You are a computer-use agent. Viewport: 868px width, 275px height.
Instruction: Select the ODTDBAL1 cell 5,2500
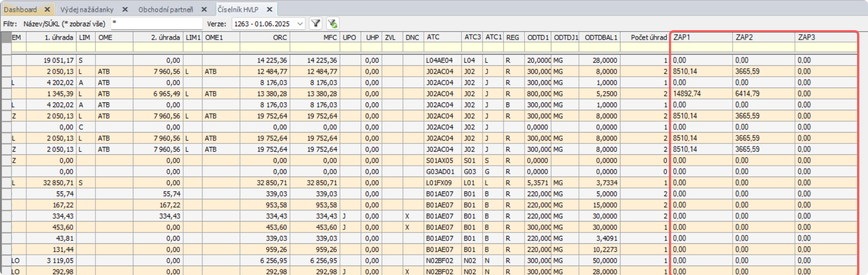pos(600,93)
